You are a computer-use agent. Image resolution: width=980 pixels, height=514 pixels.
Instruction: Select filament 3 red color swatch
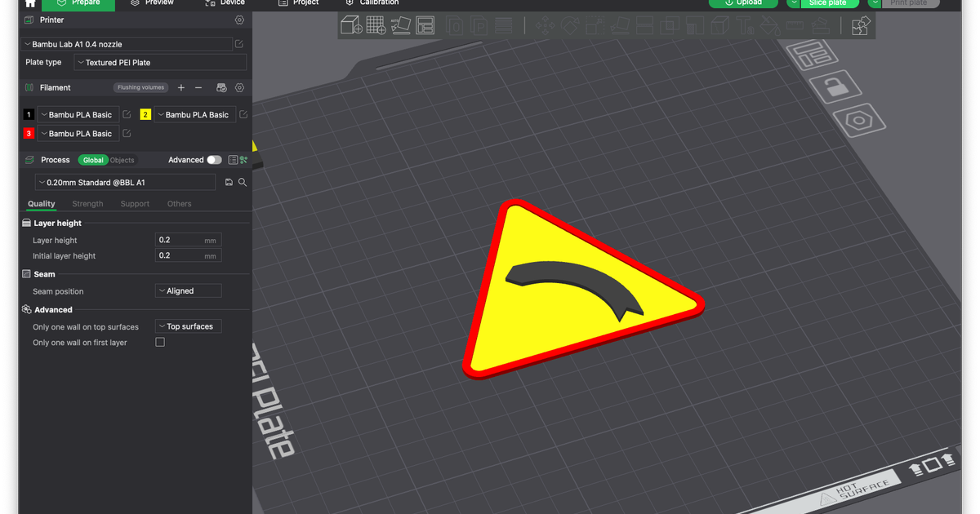pos(29,133)
